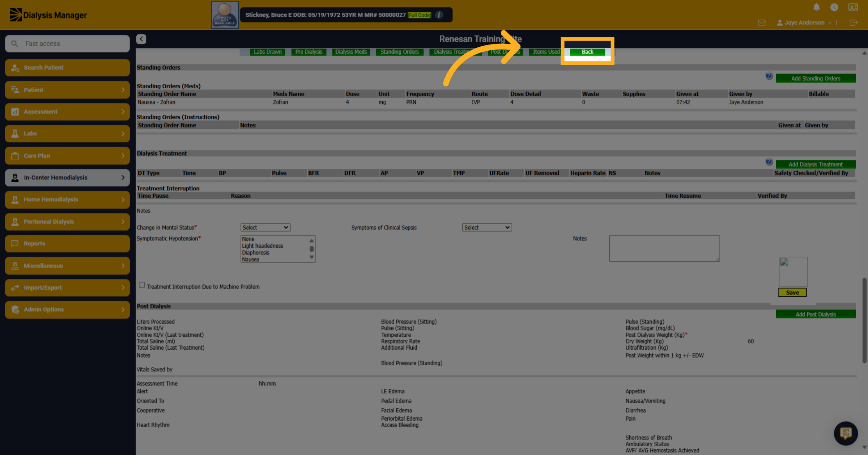Toggle Treatment Interruption Due to Machine Problem checkbox
Image resolution: width=868 pixels, height=455 pixels.
pos(142,285)
